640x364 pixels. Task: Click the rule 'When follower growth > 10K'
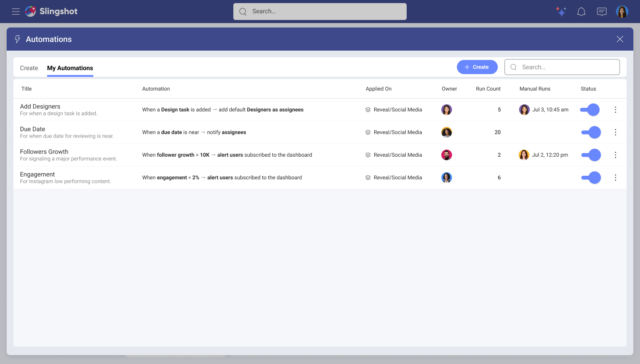coord(176,155)
